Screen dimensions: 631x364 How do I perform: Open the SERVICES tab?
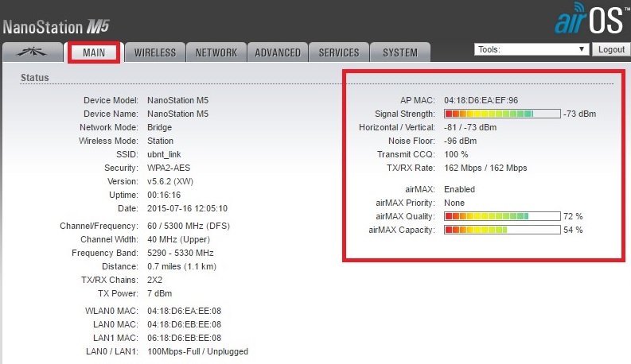point(339,52)
